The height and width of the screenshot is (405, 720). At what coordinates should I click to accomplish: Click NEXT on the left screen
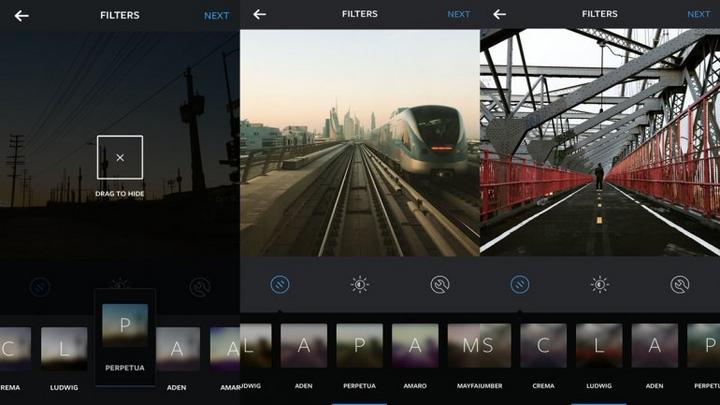click(216, 15)
